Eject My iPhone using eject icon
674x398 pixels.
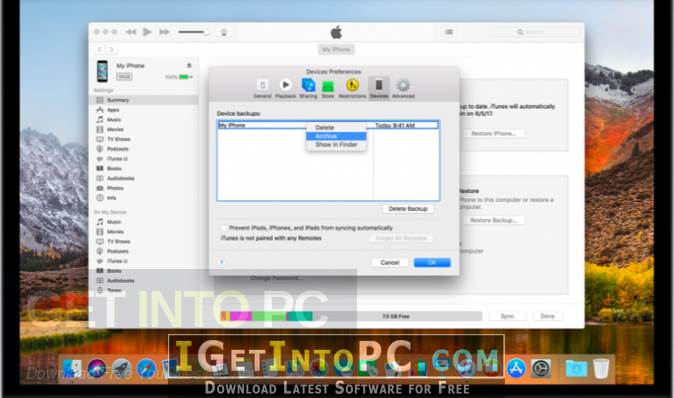point(189,65)
